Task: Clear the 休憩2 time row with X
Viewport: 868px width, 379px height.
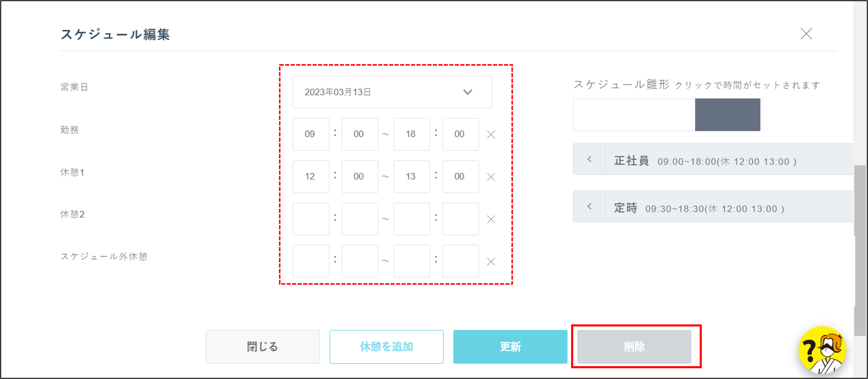Action: coord(491,219)
